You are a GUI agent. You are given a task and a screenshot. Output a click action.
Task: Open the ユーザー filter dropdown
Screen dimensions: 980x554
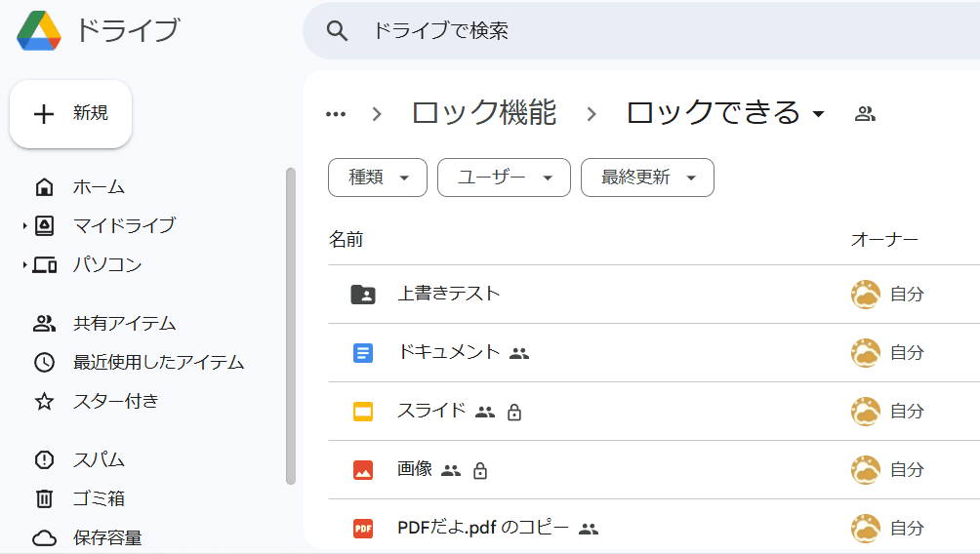pos(504,178)
